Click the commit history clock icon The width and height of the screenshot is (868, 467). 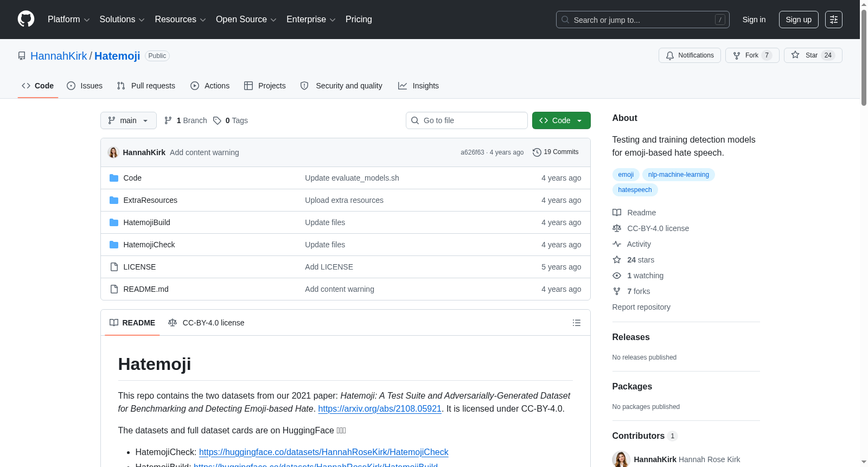[537, 152]
